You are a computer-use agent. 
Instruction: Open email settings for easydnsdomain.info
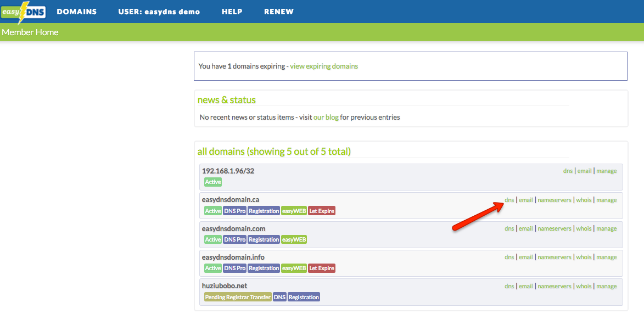coord(526,257)
